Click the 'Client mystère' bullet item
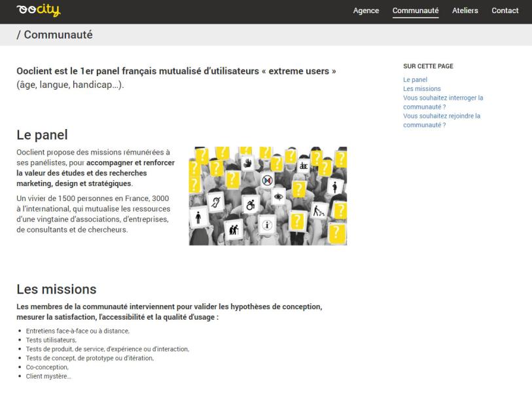 [48, 377]
